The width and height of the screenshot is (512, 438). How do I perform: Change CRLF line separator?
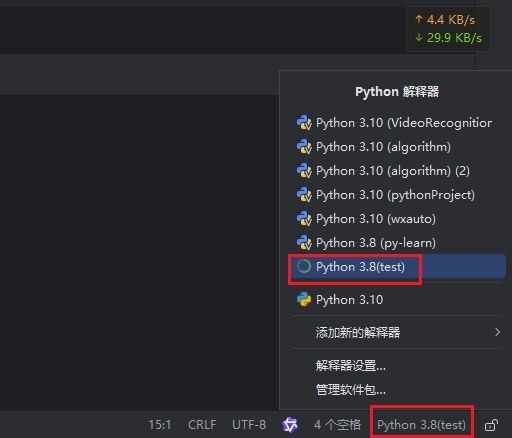coord(202,425)
